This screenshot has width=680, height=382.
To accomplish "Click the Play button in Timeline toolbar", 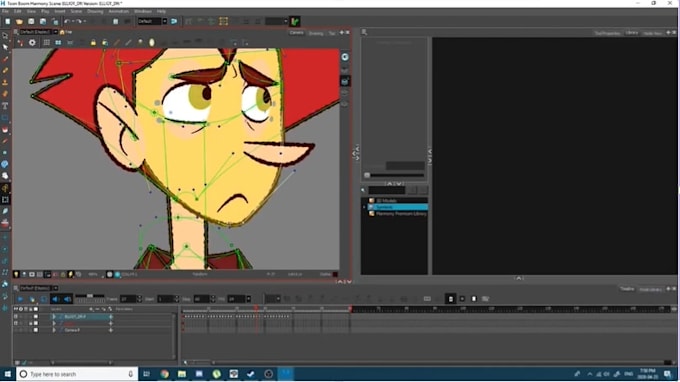I will 20,299.
